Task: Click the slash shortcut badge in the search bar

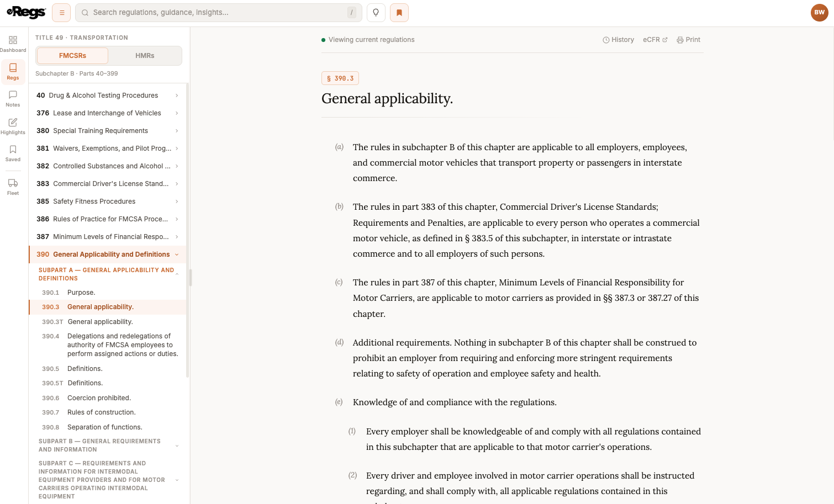Action: click(351, 13)
